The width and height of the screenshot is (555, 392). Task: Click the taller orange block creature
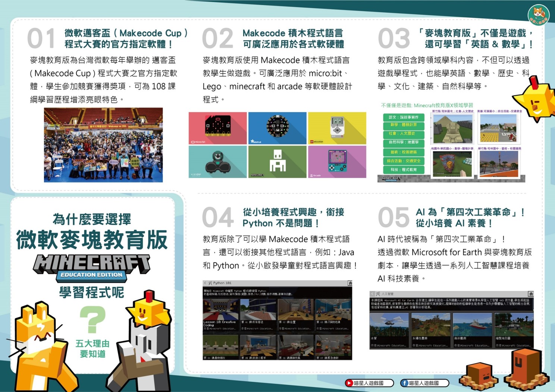(526, 369)
